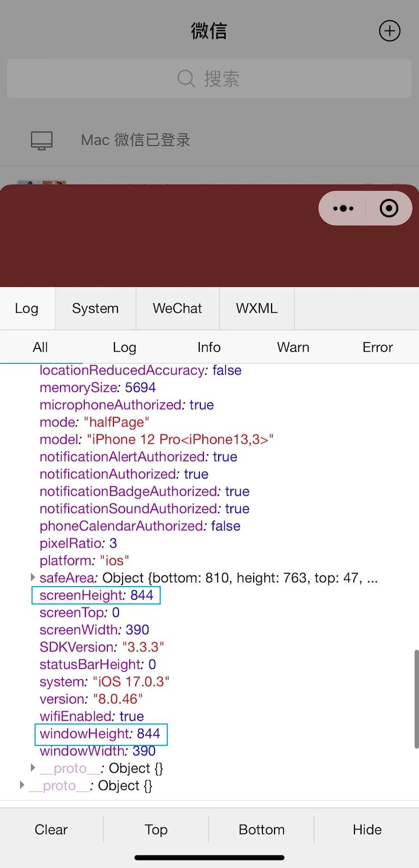Click the phoneCalendarAuthorized: false line
419x868 pixels.
coord(140,526)
